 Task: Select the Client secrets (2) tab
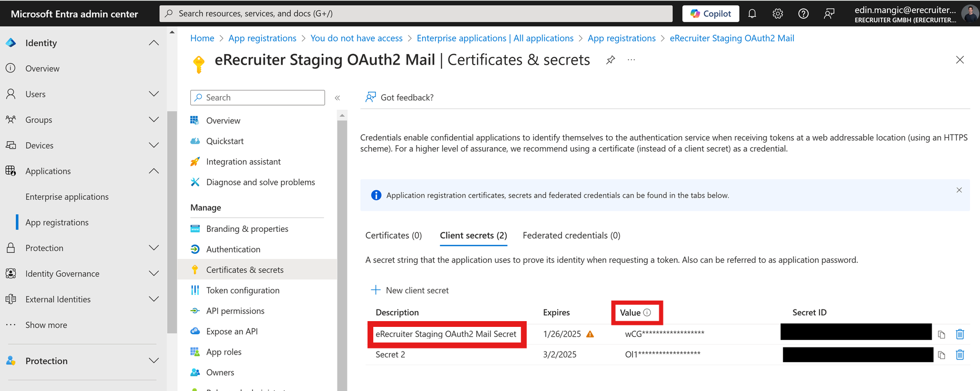tap(474, 235)
